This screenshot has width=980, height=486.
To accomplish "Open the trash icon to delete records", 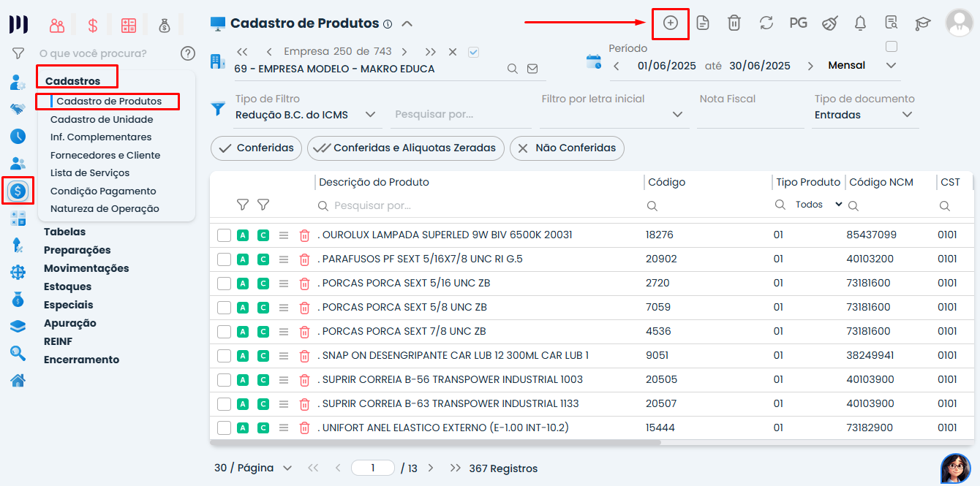I will pyautogui.click(x=734, y=23).
